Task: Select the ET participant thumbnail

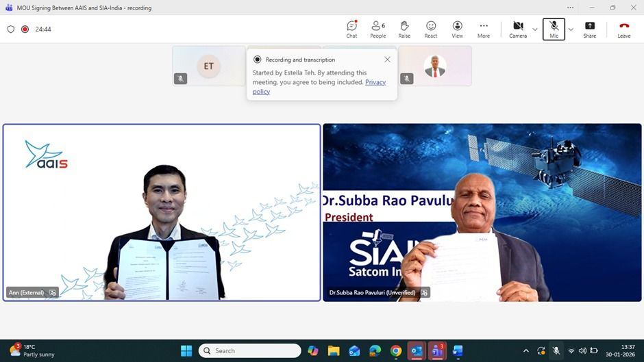Action: (x=208, y=66)
